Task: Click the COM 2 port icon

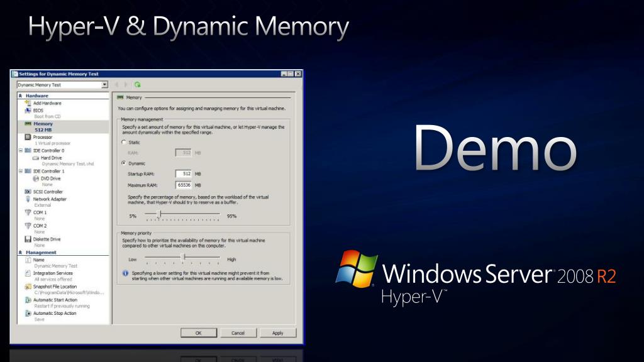Action: 28,226
